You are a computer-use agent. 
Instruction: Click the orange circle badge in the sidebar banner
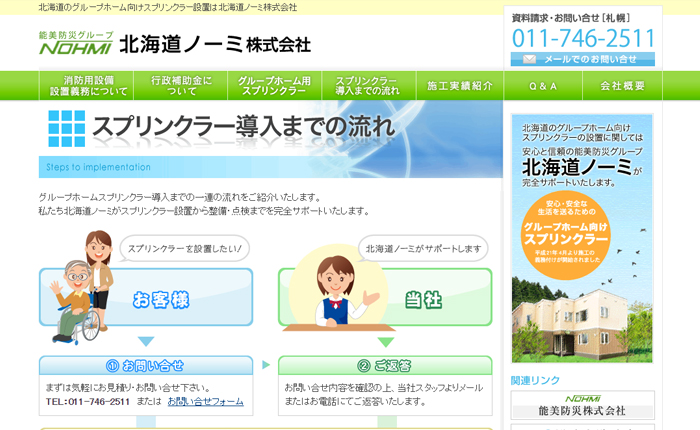click(566, 235)
